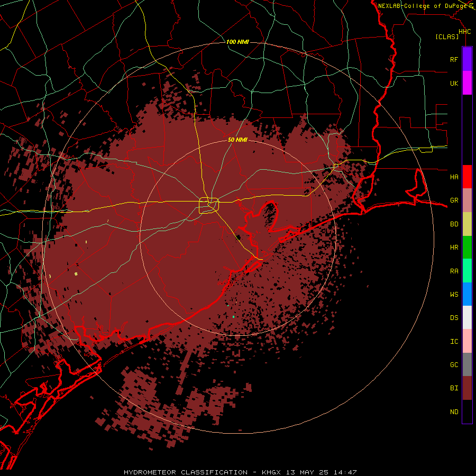Click the BD legend label

(x=454, y=224)
